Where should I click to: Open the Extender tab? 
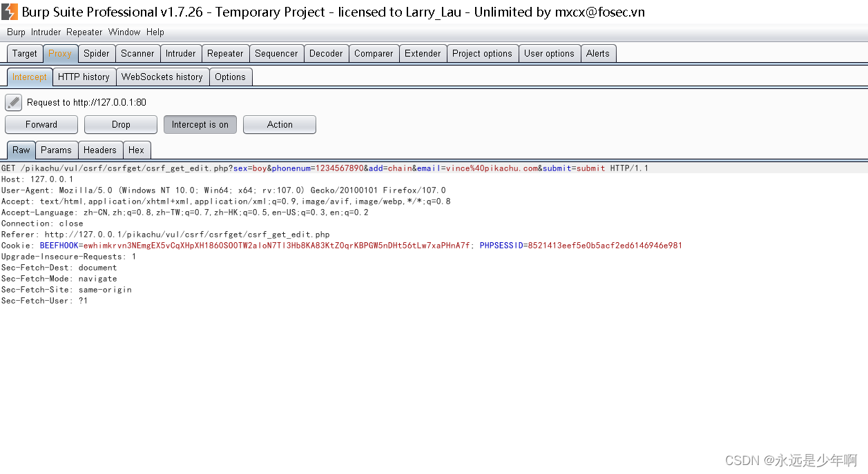pos(423,53)
